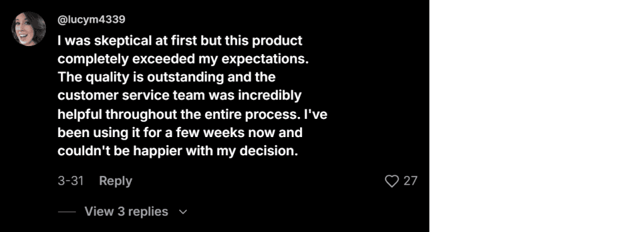Like the comment with the heart icon
This screenshot has width=644, height=232.
click(x=392, y=181)
